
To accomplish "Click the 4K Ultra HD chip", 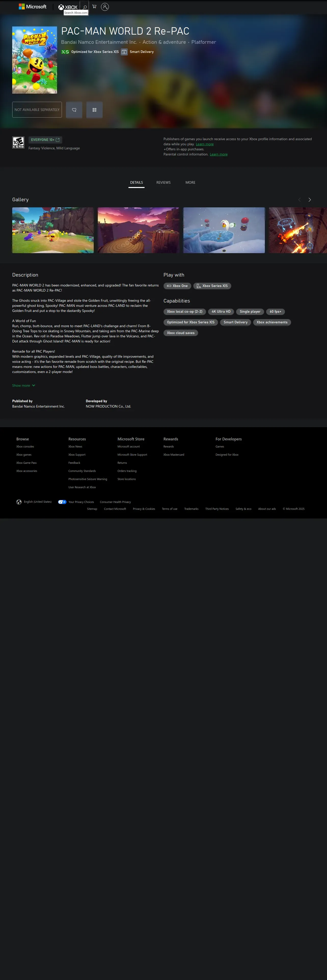I will coord(221,312).
